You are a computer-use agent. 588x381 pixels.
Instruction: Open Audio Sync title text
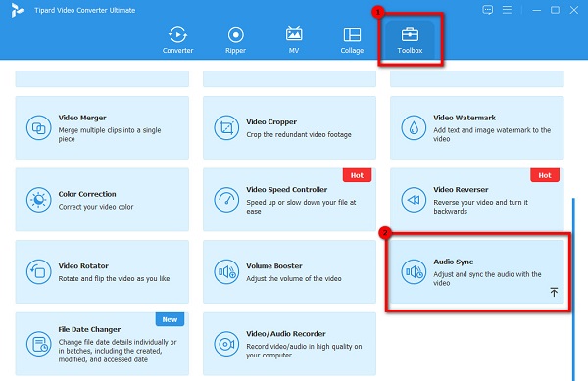(453, 262)
